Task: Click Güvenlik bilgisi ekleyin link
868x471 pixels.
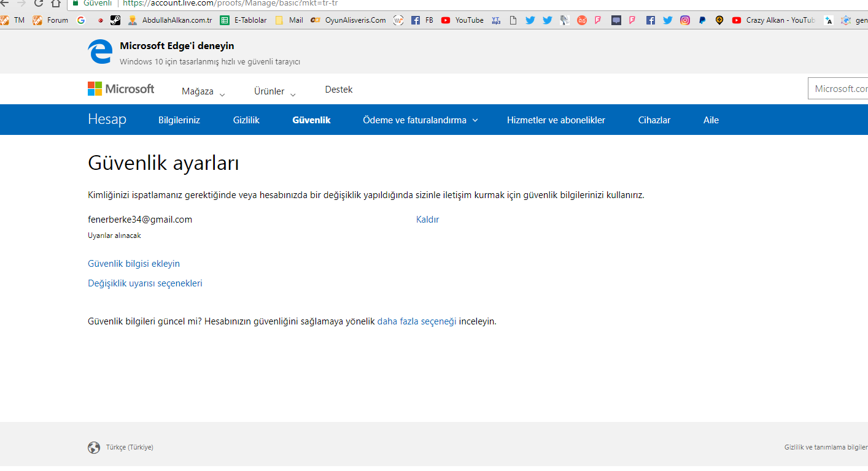Action: pyautogui.click(x=134, y=264)
